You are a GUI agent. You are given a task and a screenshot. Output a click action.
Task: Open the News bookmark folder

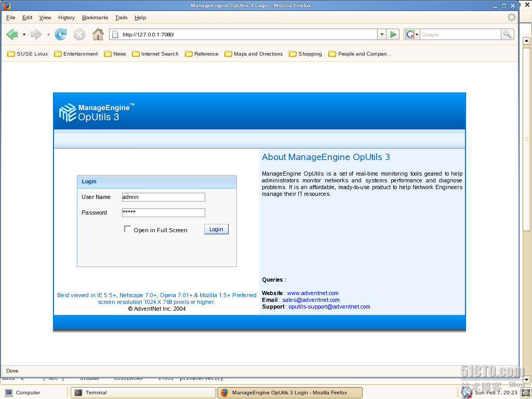point(115,54)
